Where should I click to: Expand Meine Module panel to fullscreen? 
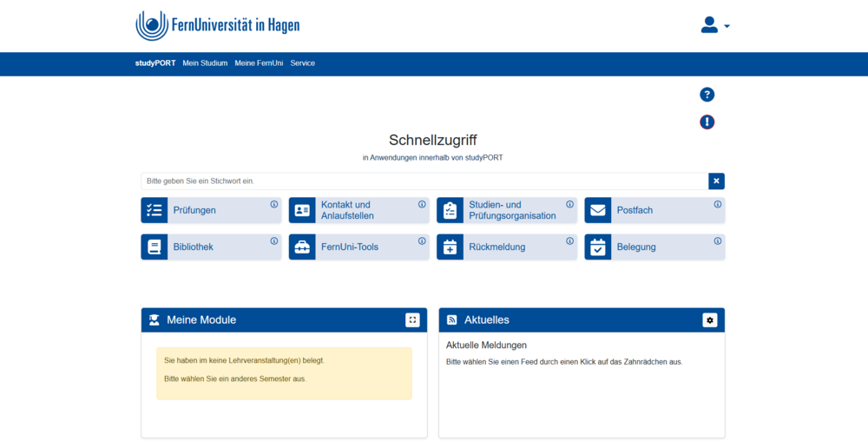(412, 319)
